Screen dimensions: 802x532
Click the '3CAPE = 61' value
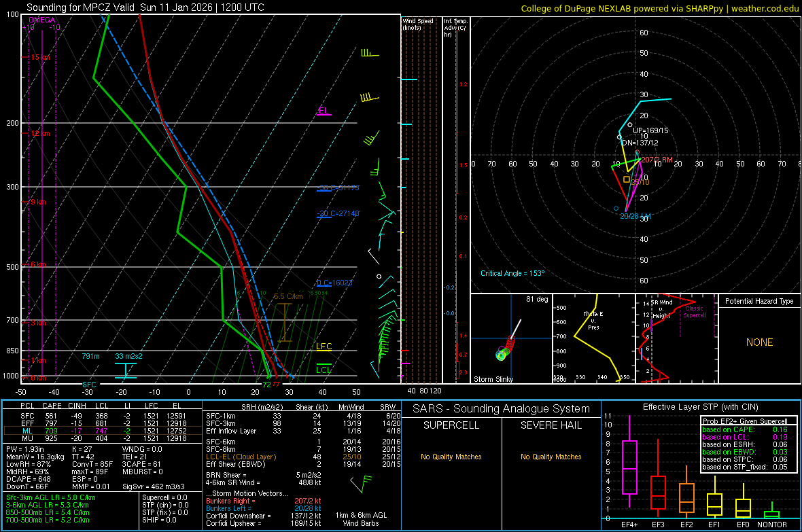pyautogui.click(x=141, y=464)
